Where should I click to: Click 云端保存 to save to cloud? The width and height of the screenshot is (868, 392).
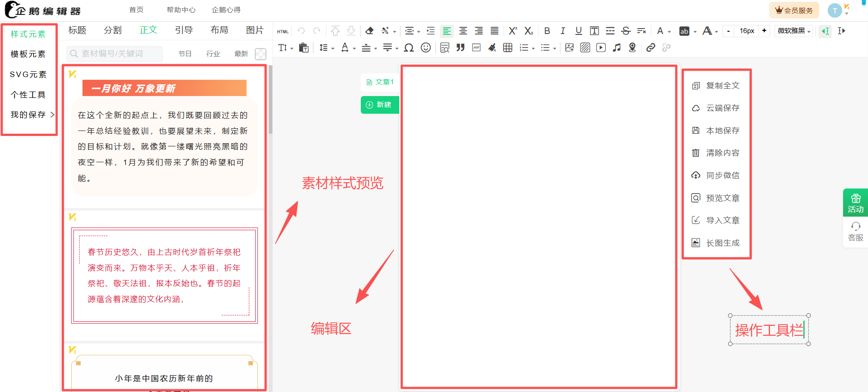723,108
